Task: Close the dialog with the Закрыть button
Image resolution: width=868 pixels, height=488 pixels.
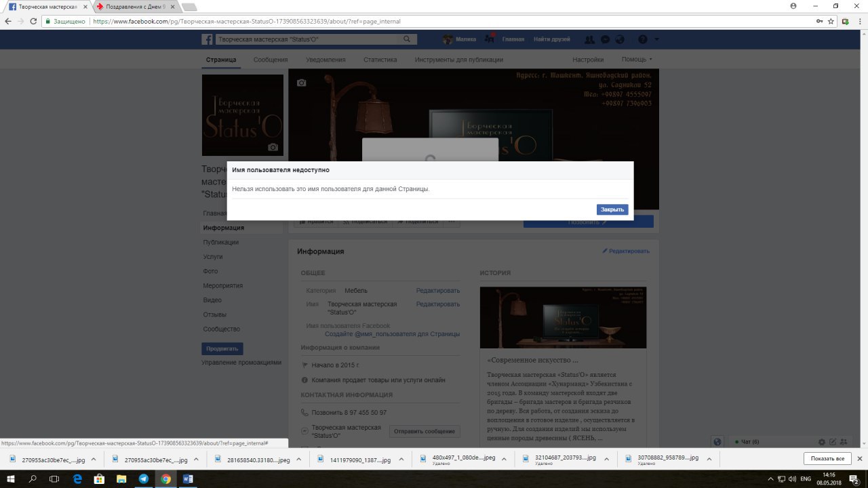Action: tap(612, 209)
